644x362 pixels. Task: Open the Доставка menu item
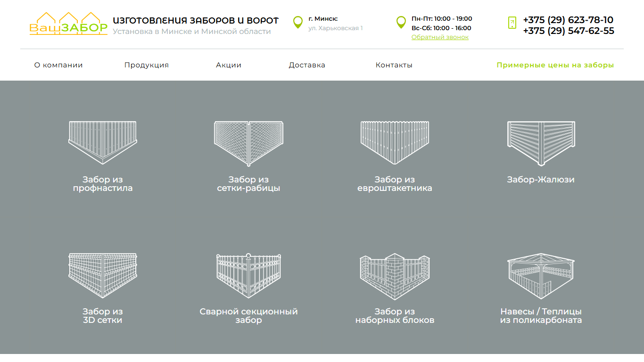point(307,65)
